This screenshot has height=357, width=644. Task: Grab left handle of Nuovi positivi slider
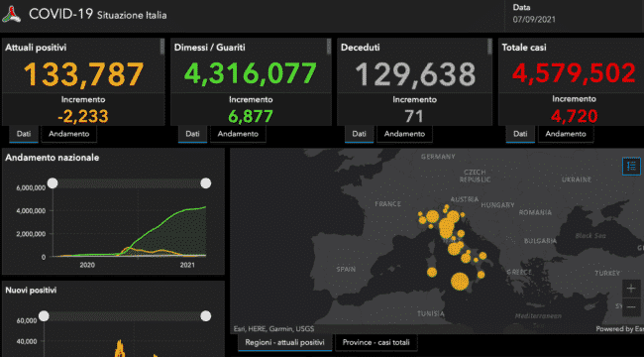(44, 316)
